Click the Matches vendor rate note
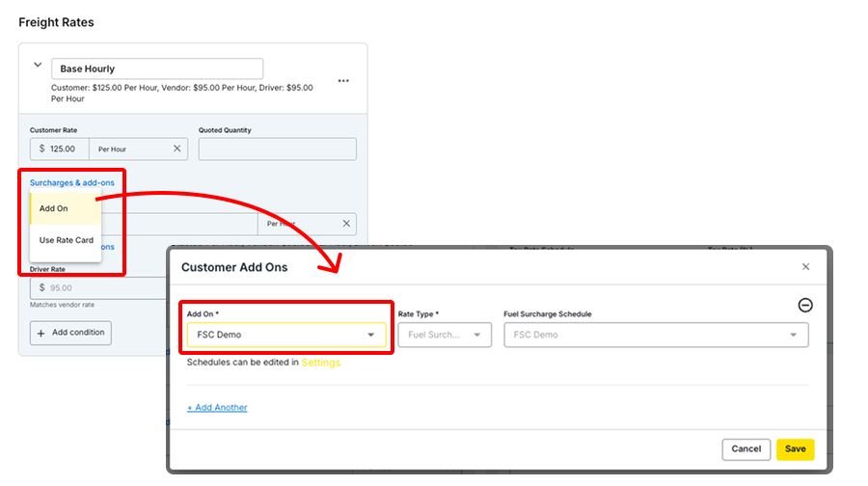The height and width of the screenshot is (486, 868). pyautogui.click(x=62, y=305)
